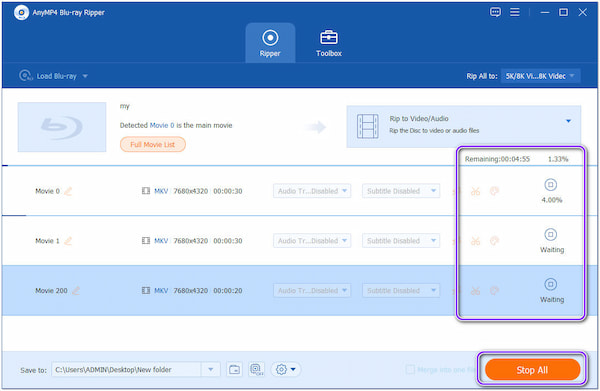Maximize the AnyMP4 window
This screenshot has height=391, width=600.
(563, 12)
